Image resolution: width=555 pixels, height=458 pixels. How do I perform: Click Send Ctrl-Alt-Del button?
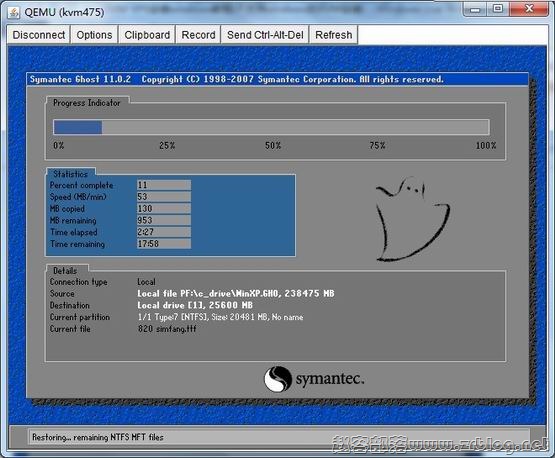coord(265,35)
